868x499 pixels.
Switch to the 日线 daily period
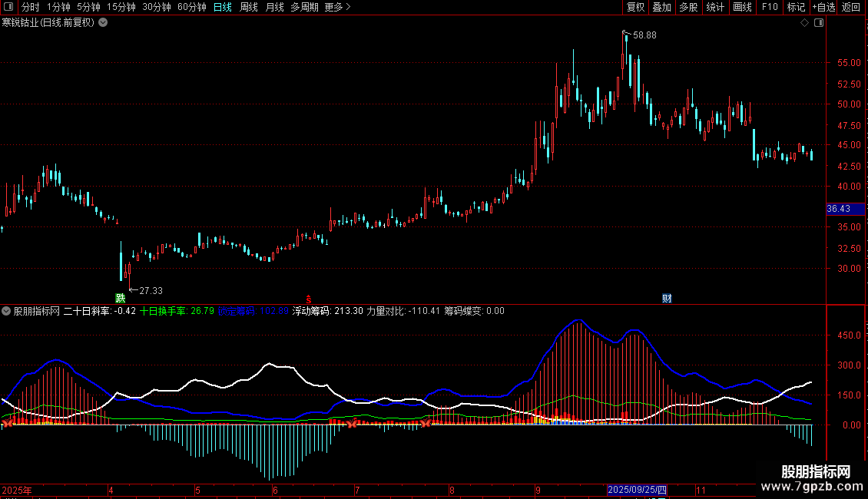point(222,7)
